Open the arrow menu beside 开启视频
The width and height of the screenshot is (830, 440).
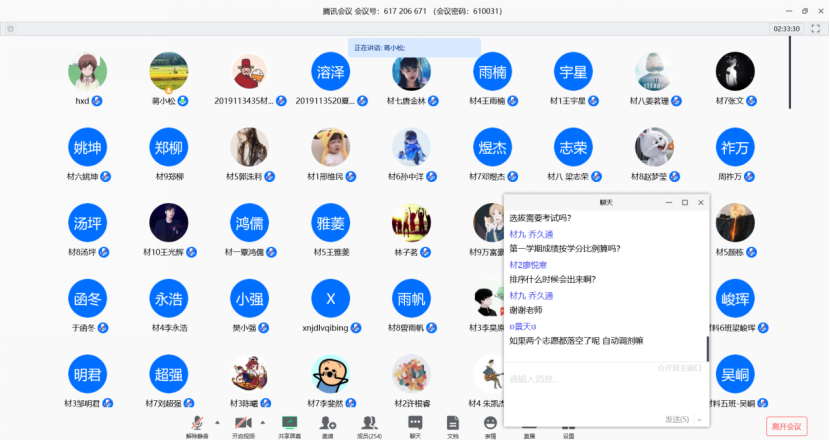[x=263, y=422]
